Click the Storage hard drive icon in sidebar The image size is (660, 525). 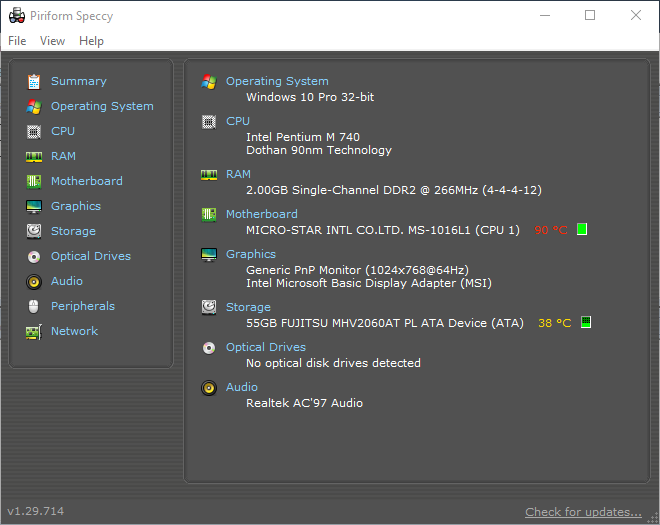coord(34,231)
